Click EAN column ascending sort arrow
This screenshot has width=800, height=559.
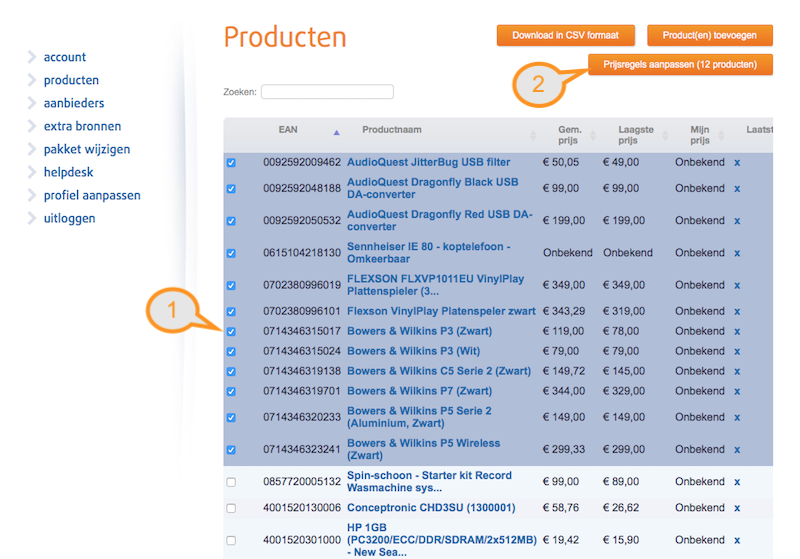(336, 133)
